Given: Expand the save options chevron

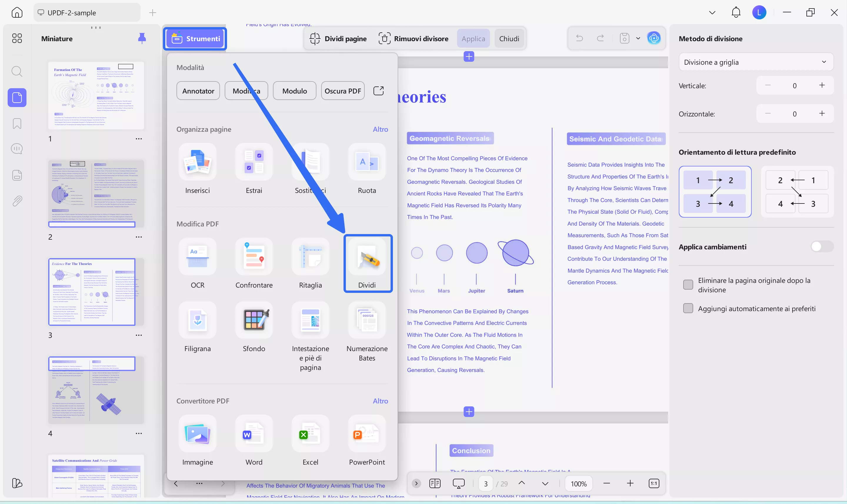Looking at the screenshot, I should [x=638, y=39].
